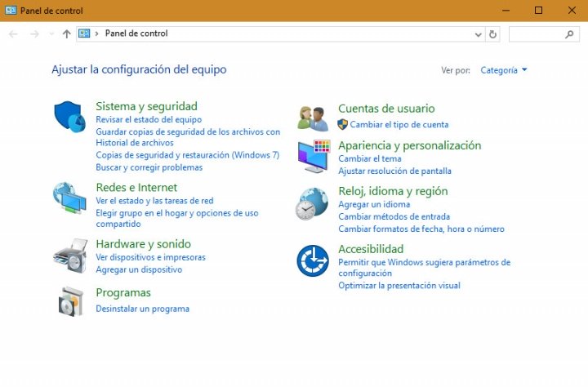Click the UAC shield icon beside Cambiar el tipo de cuenta
Screen dimensions: 588x387
pos(342,124)
